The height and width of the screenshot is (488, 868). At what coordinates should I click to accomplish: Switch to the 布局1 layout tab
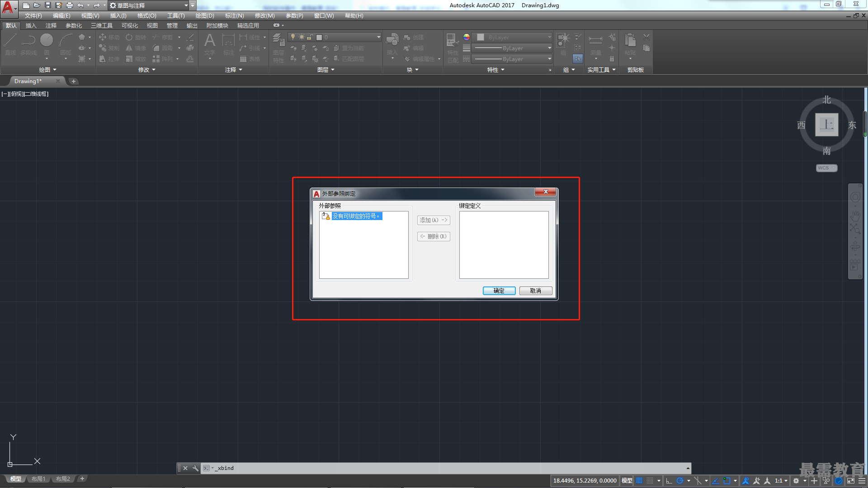pos(38,479)
